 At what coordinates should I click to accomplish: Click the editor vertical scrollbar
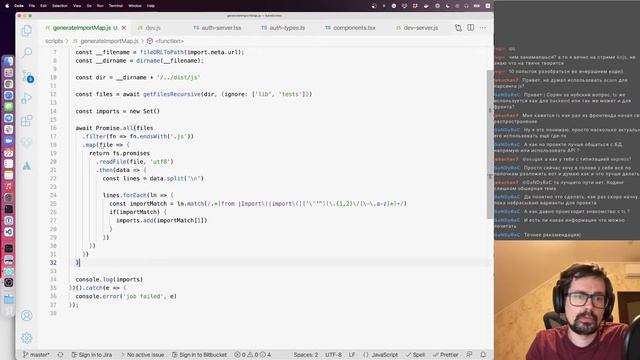pyautogui.click(x=490, y=145)
